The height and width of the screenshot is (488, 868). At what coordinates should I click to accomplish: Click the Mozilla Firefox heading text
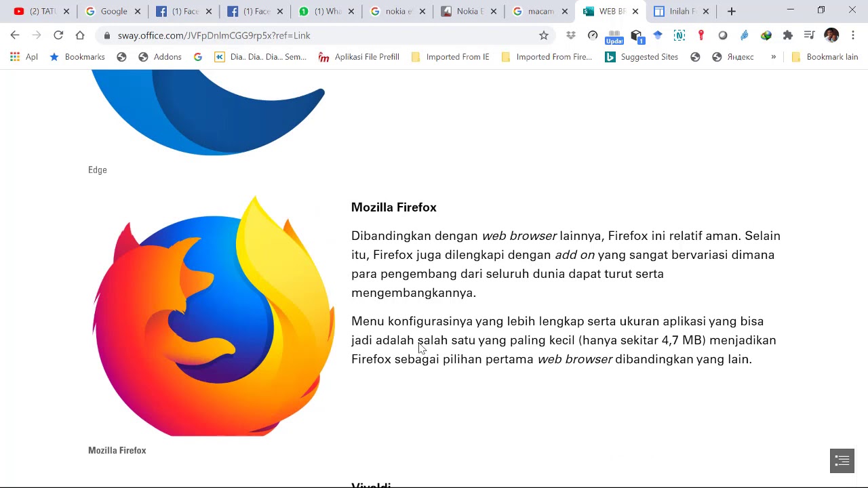[394, 207]
